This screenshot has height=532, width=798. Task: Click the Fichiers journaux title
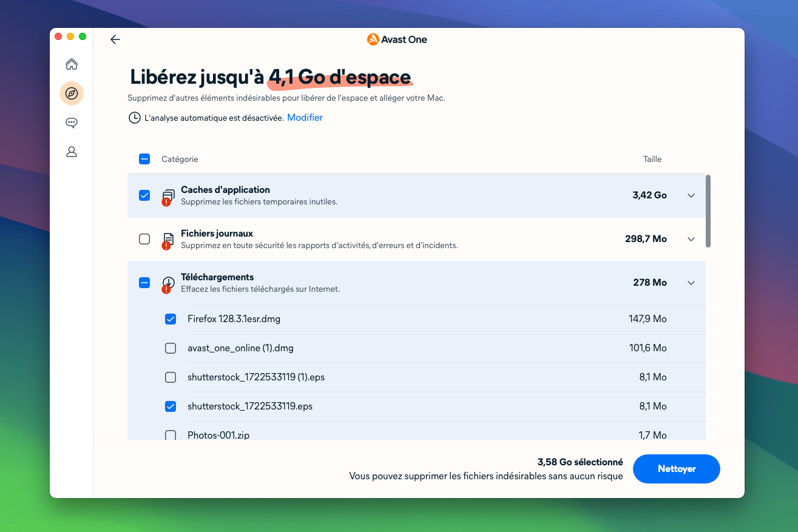coord(217,234)
